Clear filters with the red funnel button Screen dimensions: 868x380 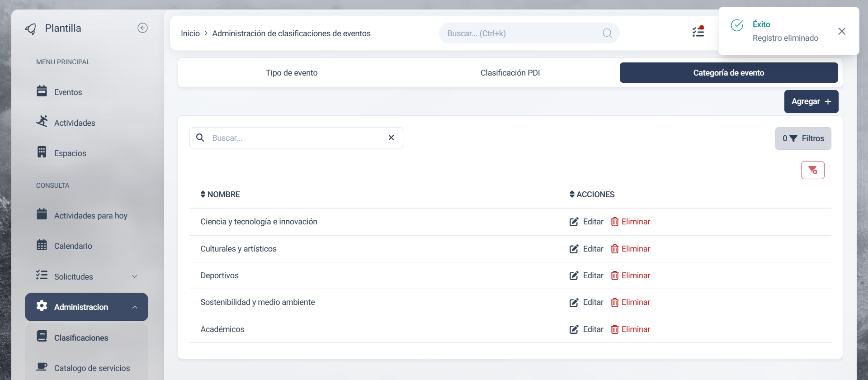pyautogui.click(x=812, y=170)
